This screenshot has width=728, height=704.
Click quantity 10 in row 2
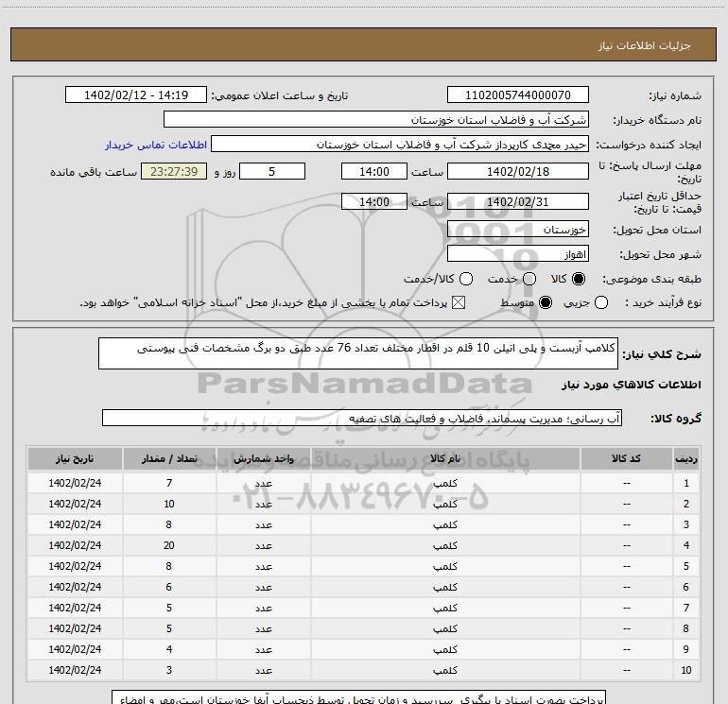(x=169, y=504)
